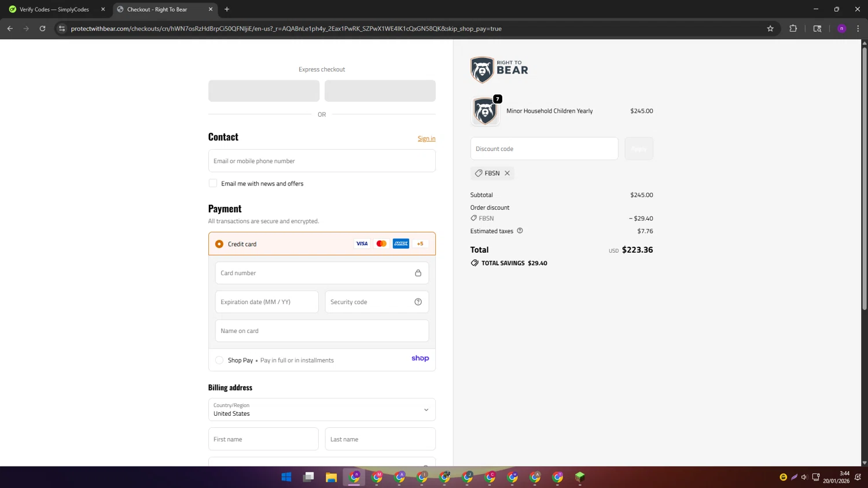Click the − $29.40 order discount amount
Image resolution: width=868 pixels, height=488 pixels.
click(641, 219)
